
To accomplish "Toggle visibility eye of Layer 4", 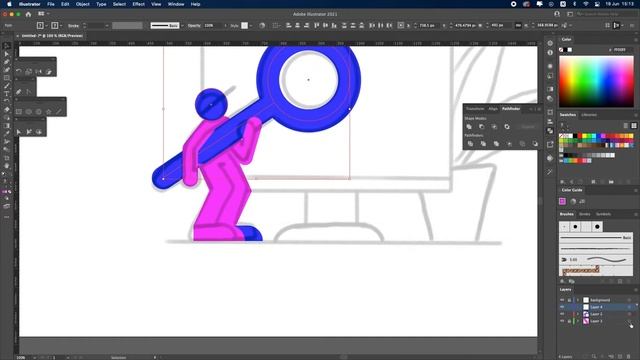I will (562, 307).
